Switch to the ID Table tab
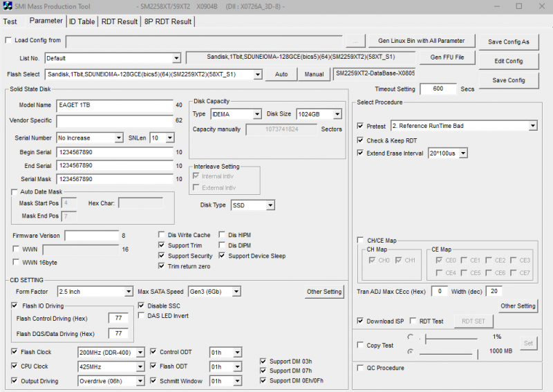The width and height of the screenshot is (553, 392). click(82, 21)
